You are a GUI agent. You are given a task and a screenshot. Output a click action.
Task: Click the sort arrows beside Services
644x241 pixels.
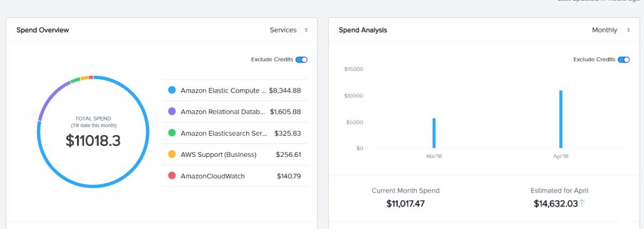pyautogui.click(x=306, y=30)
